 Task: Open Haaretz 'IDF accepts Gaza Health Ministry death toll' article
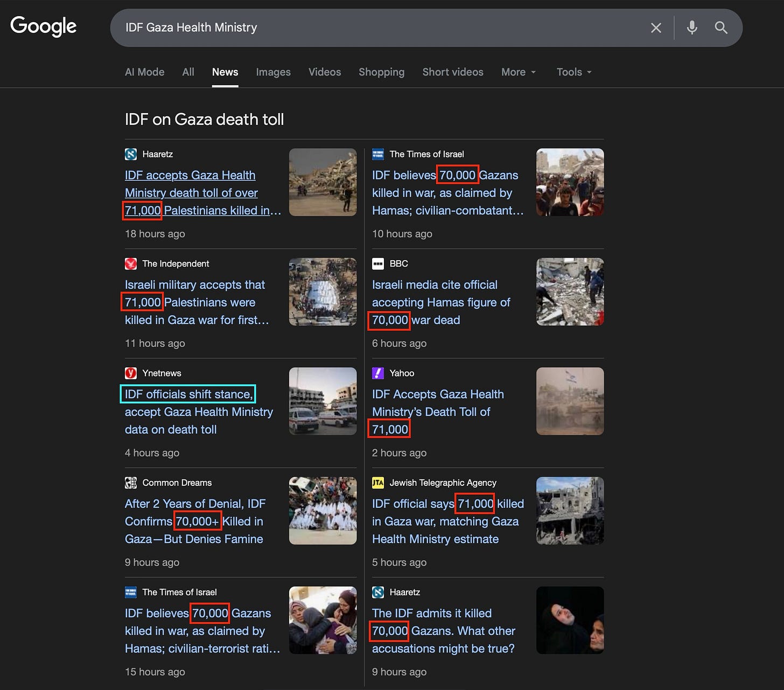pyautogui.click(x=203, y=193)
